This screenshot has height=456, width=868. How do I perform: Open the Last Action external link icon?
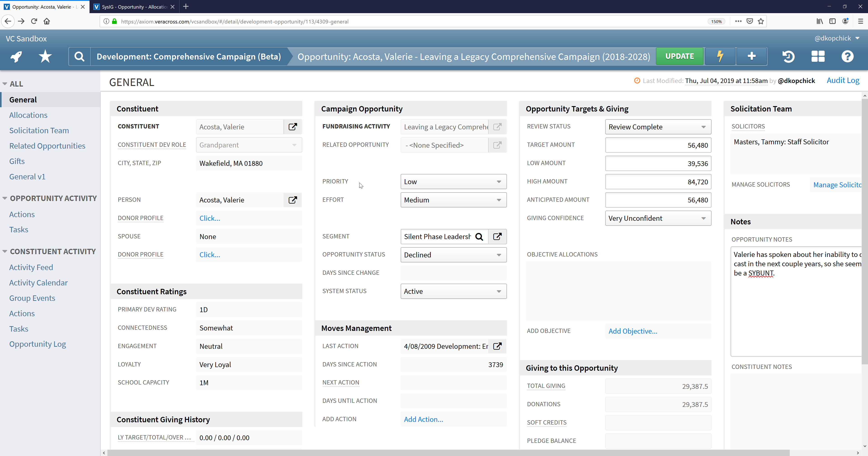(x=497, y=346)
